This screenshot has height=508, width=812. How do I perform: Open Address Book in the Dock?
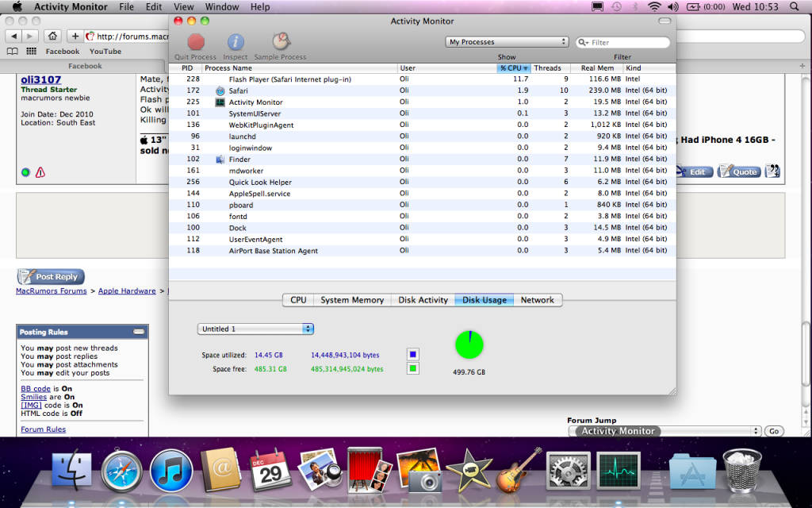pyautogui.click(x=220, y=471)
